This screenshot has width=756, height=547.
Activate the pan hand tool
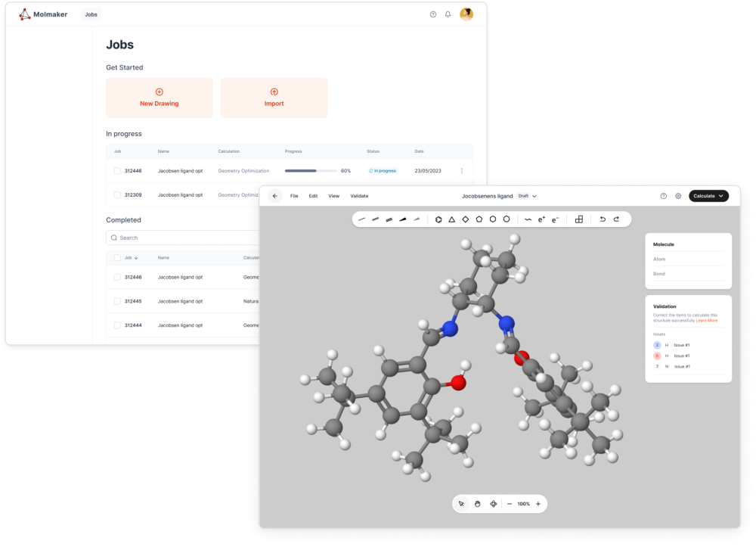coord(477,504)
